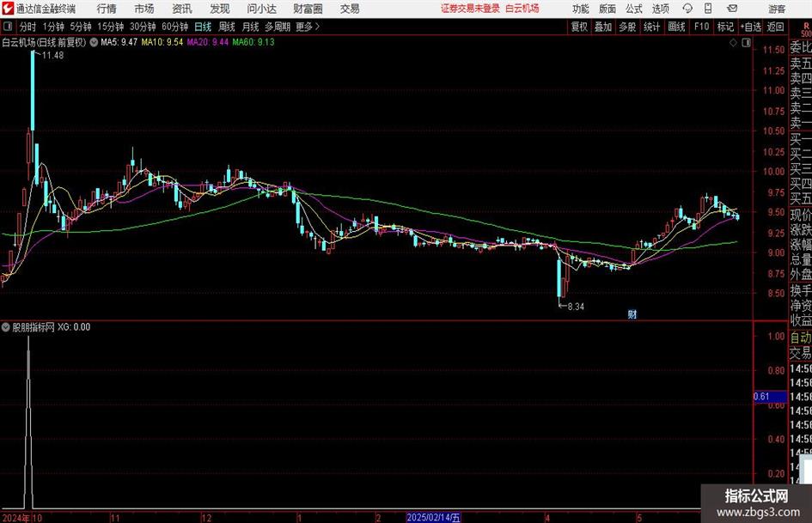Click 白云机场(日线 前复权) chart title
812x523 pixels.
[44, 42]
